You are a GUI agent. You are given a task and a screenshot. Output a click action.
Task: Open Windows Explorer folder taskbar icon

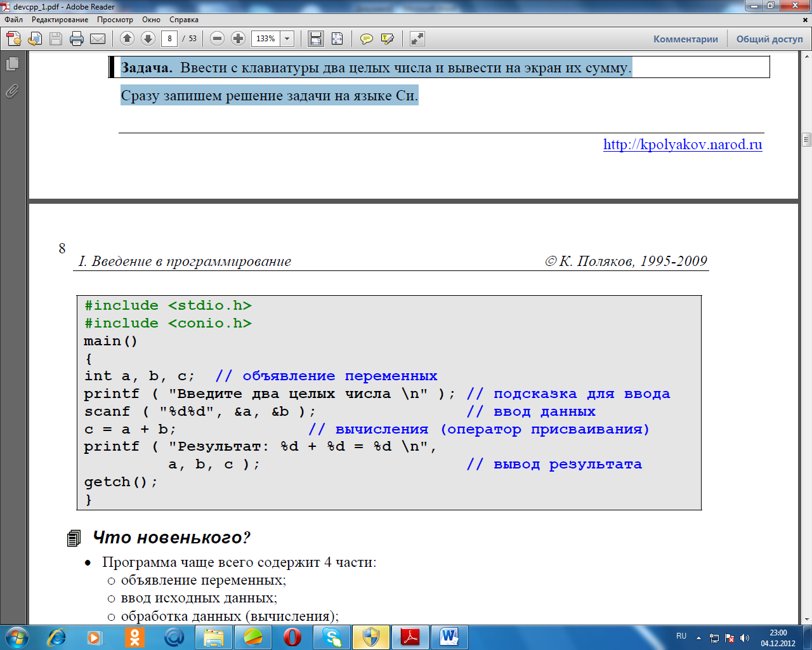(214, 637)
